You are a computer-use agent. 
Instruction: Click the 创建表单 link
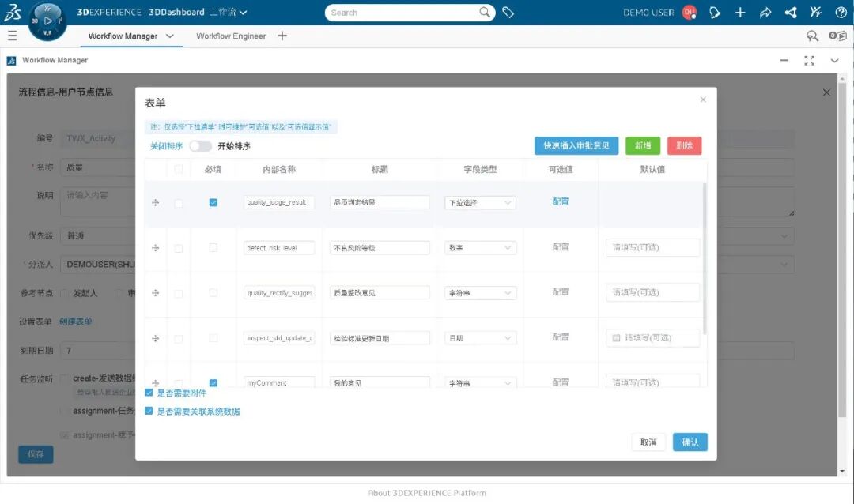[76, 322]
